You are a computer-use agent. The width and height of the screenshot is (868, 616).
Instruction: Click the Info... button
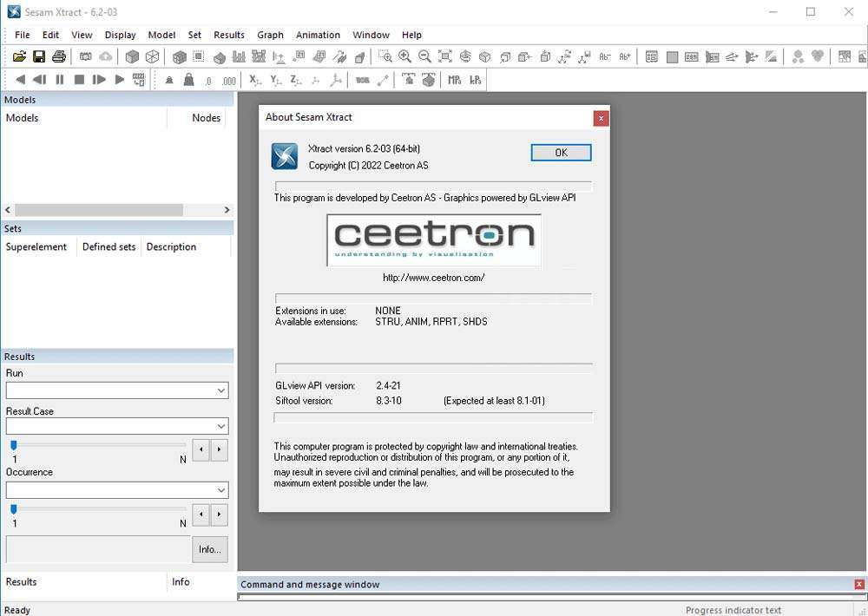[x=210, y=549]
